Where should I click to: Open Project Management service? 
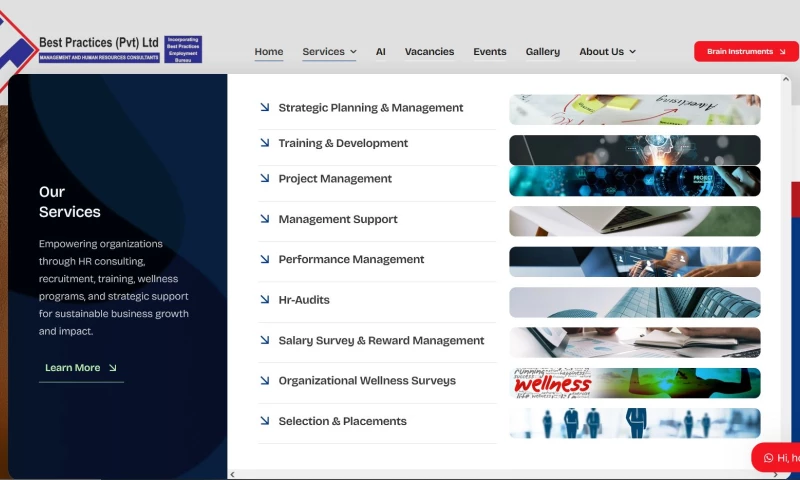click(335, 179)
